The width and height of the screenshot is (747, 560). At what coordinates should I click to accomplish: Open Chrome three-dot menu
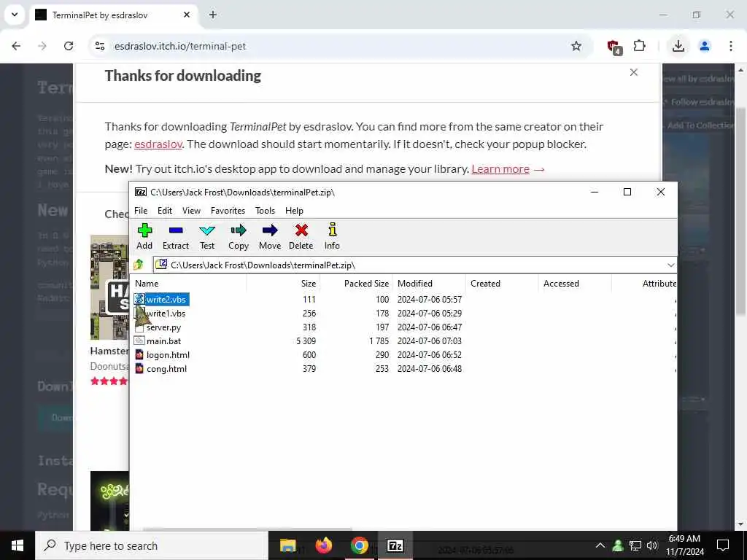(x=730, y=46)
